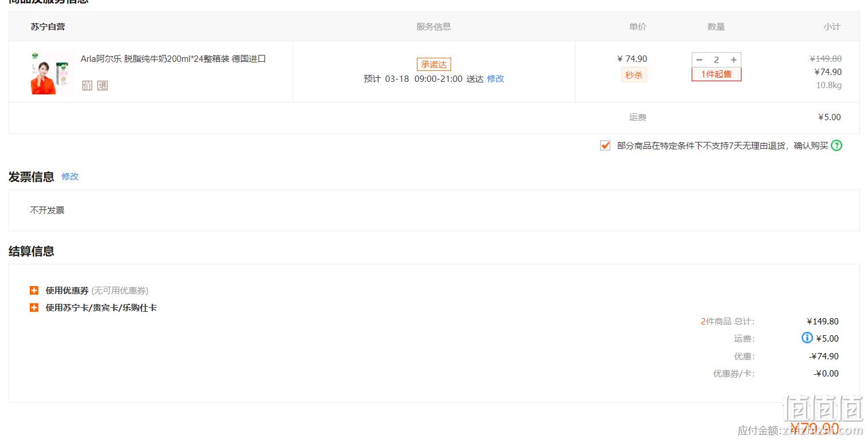Click the 优惠券/卡 amount -¥0.00
Screen dimensions: 868x440
point(826,374)
